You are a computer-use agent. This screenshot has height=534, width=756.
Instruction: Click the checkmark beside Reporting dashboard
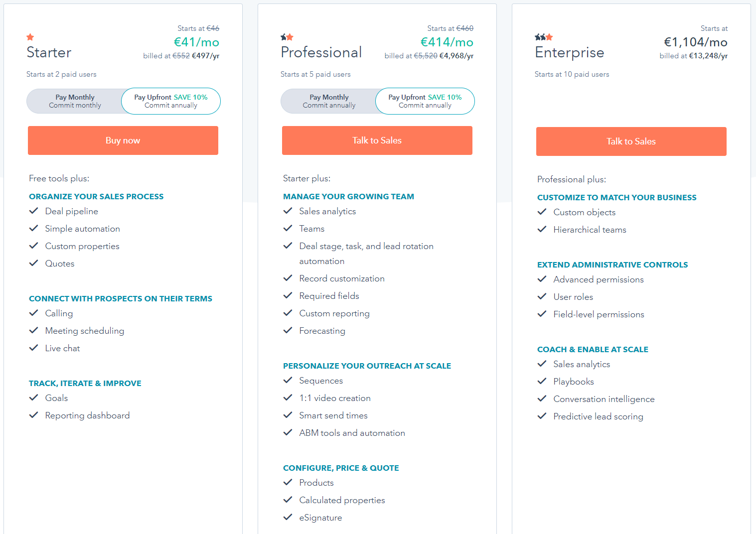point(34,415)
